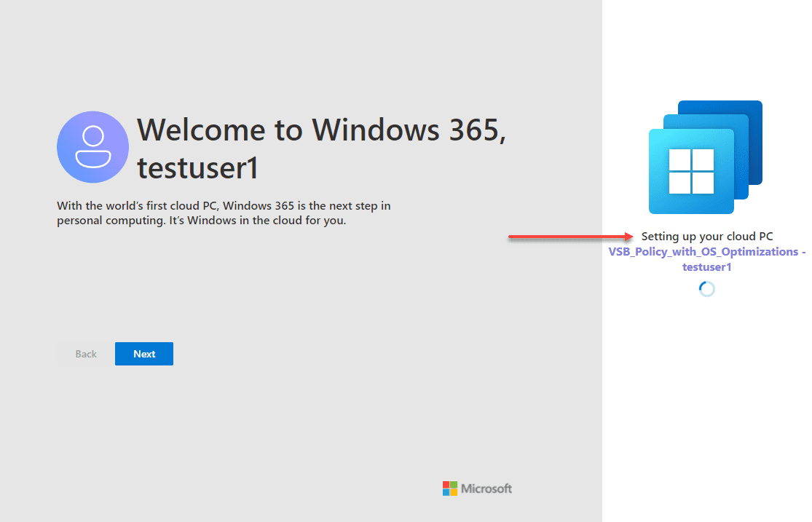Click the testuser1 portion of the cloud PC link
812x522 pixels.
[x=706, y=266]
